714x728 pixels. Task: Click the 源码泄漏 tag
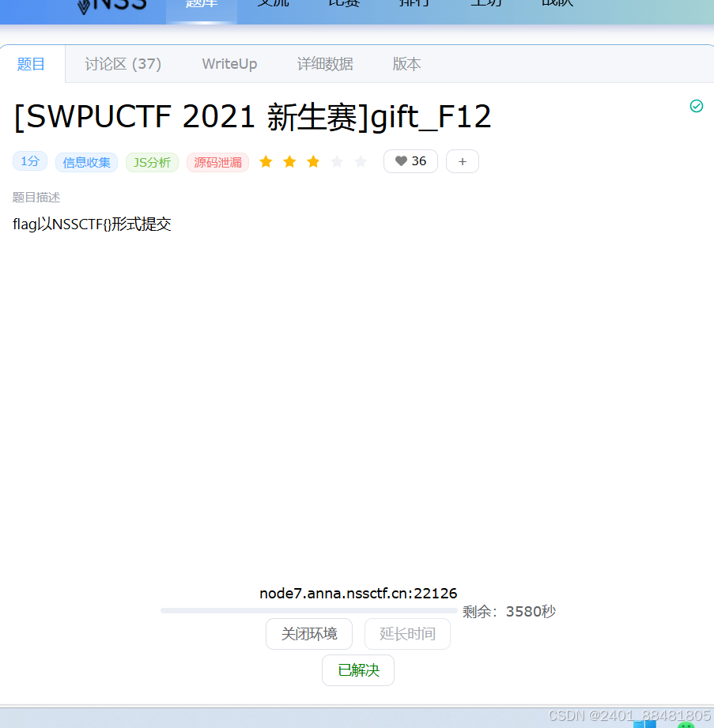(x=217, y=162)
